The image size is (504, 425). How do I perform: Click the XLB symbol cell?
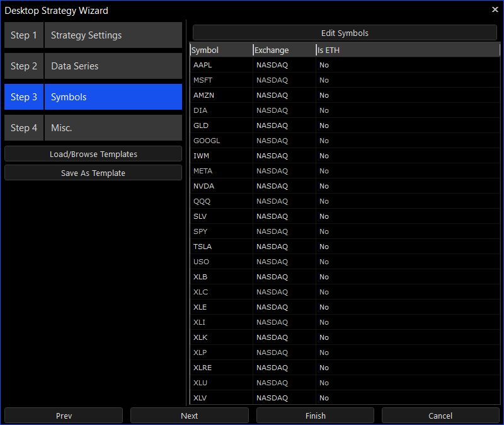click(222, 277)
